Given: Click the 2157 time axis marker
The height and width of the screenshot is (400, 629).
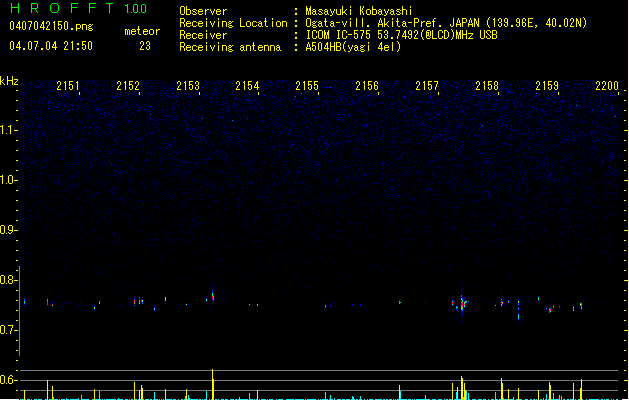Looking at the screenshot, I should click(x=427, y=86).
